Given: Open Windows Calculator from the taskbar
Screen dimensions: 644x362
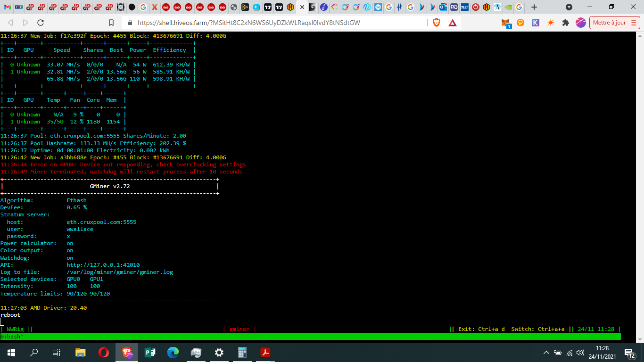Looking at the screenshot, I should pos(242,353).
